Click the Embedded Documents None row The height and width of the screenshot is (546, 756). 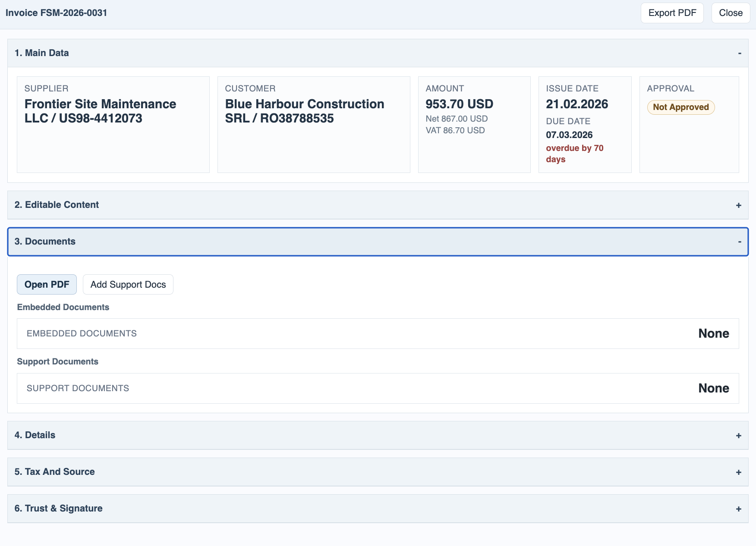[x=378, y=333]
